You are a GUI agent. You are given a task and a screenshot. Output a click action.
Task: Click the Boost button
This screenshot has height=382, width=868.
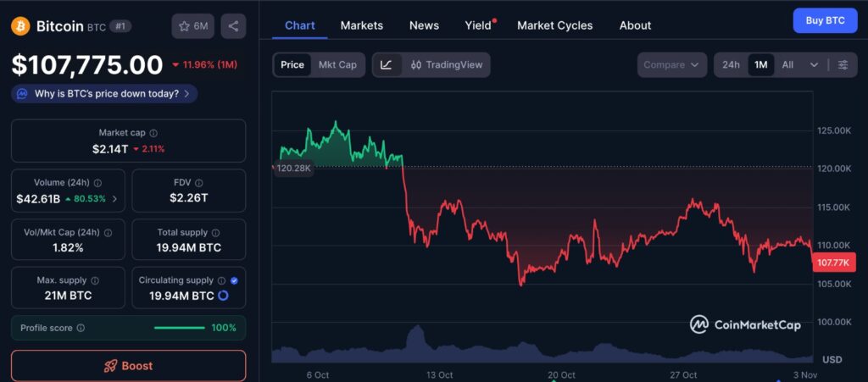[x=129, y=366]
